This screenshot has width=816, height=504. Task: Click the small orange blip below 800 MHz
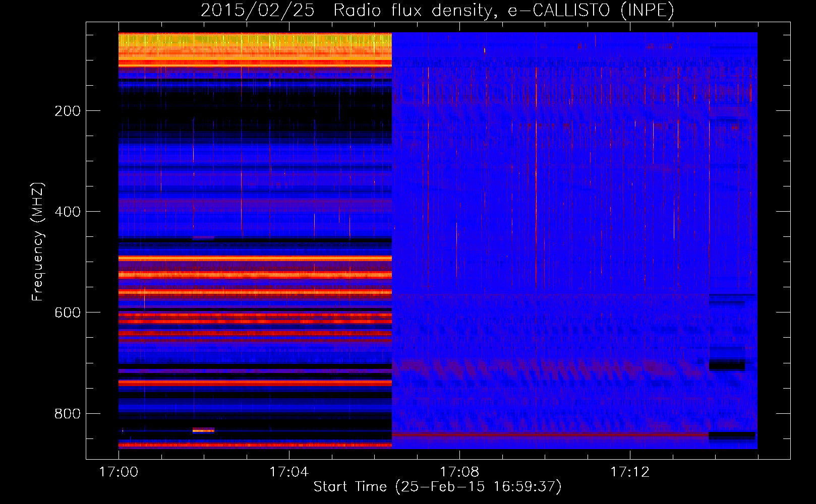[x=203, y=430]
